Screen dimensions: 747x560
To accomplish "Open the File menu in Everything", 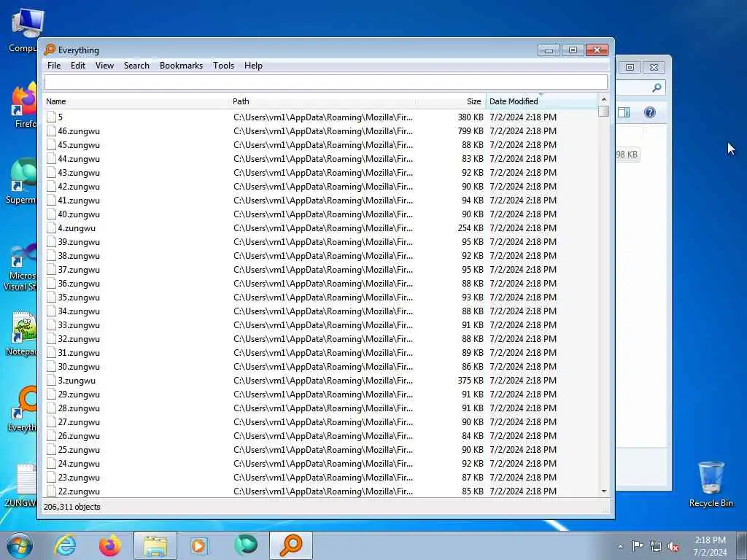I will [54, 66].
